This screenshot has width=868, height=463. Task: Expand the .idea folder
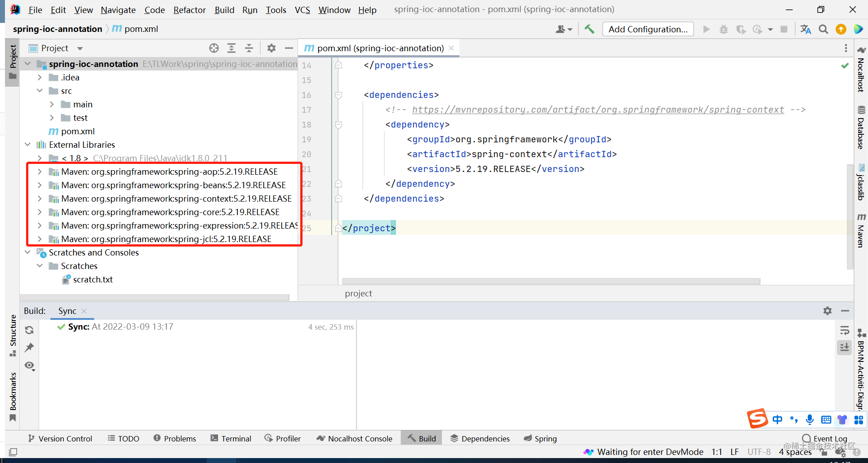[x=40, y=77]
